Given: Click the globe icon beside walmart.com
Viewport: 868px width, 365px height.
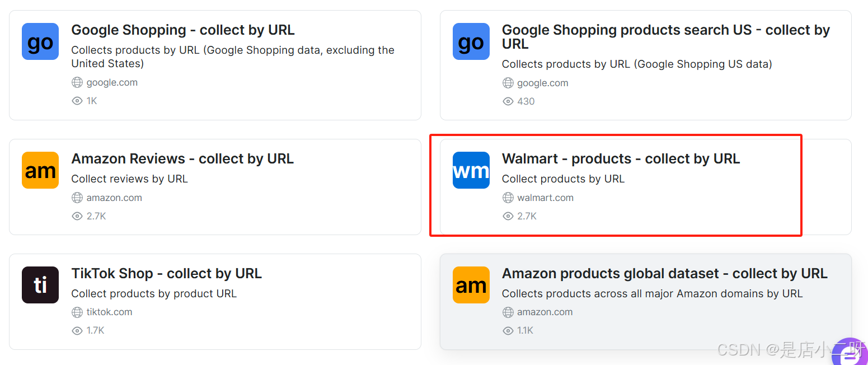Looking at the screenshot, I should (x=508, y=198).
